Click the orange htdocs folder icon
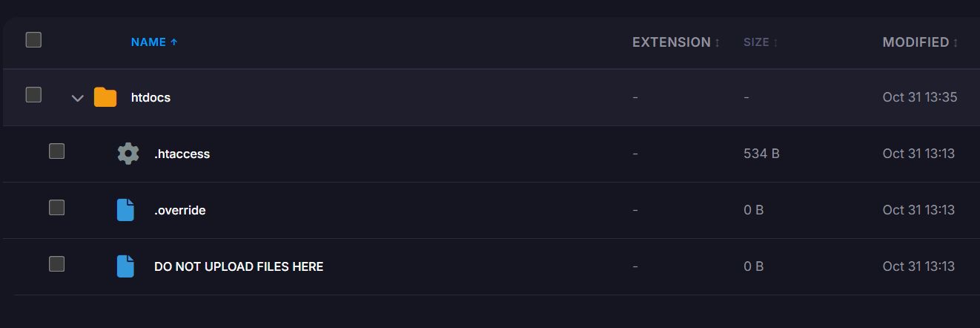The image size is (980, 328). [x=105, y=97]
